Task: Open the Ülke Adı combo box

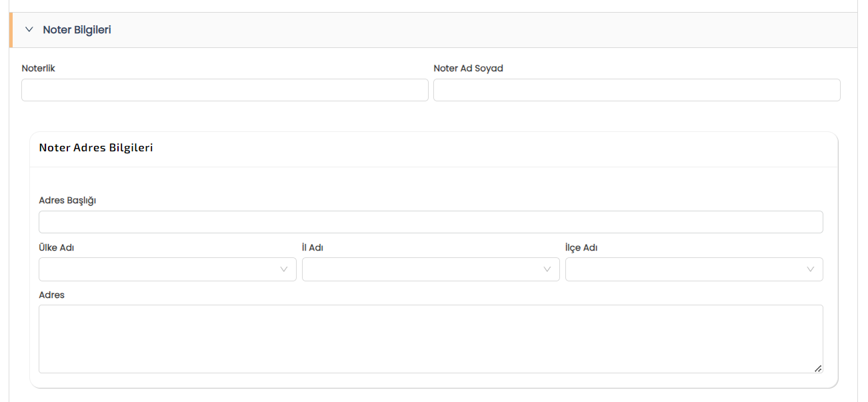Action: coord(160,269)
